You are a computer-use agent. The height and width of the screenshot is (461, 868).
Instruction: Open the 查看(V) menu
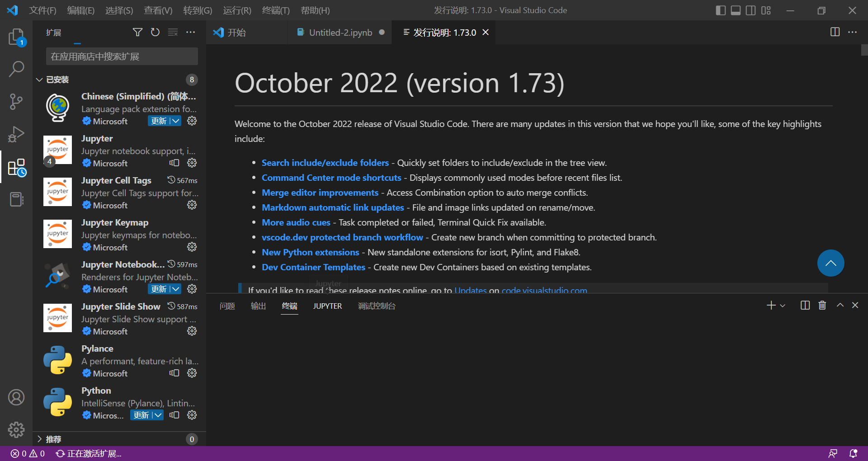tap(158, 10)
